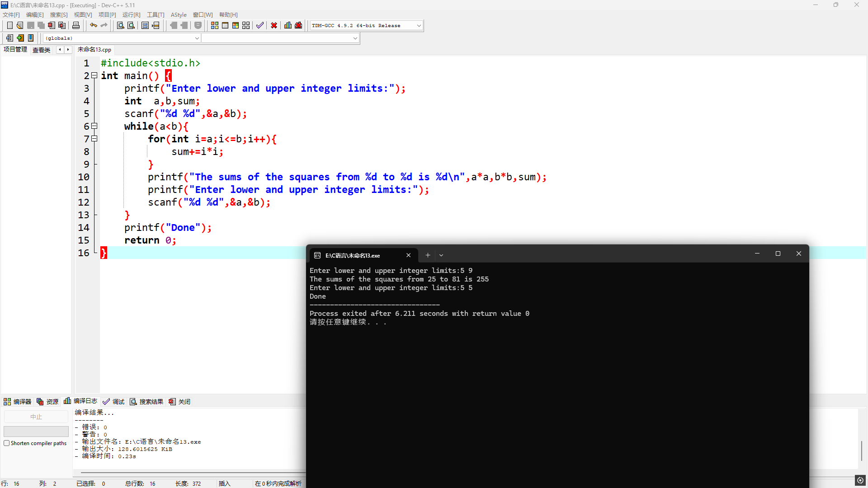
Task: Expand the (globals) scope dropdown
Action: (197, 38)
